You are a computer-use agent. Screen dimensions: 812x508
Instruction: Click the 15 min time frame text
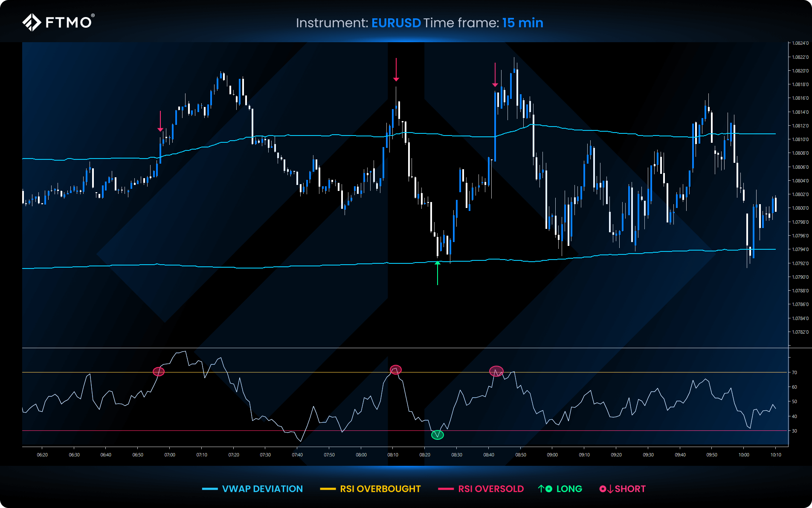click(x=522, y=23)
